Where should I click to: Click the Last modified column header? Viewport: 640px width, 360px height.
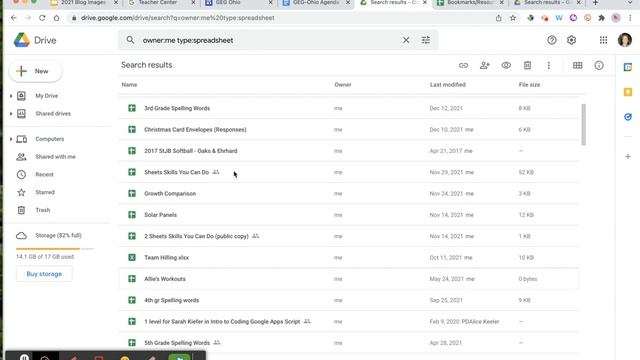[x=447, y=84]
